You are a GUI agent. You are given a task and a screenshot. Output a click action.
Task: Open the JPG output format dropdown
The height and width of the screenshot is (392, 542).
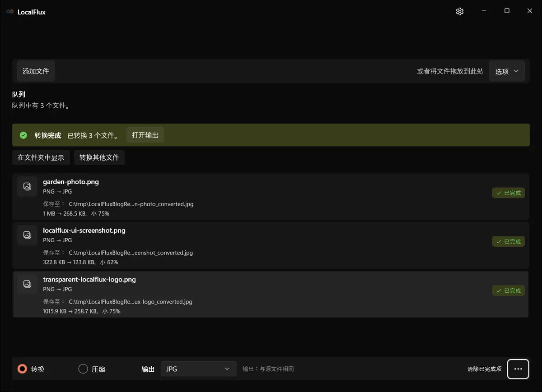(199, 369)
